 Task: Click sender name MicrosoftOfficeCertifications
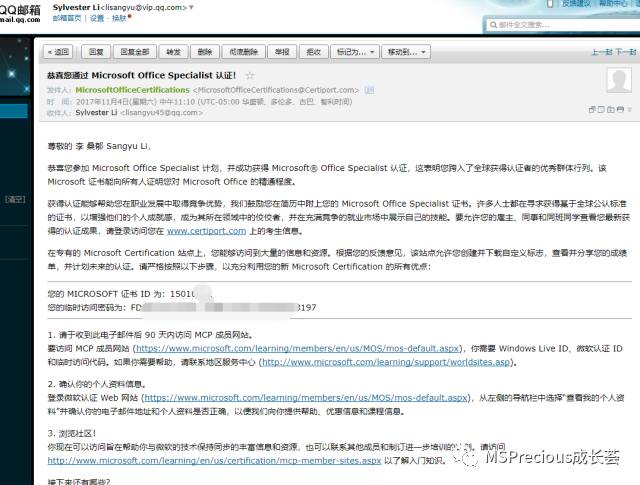pos(133,90)
